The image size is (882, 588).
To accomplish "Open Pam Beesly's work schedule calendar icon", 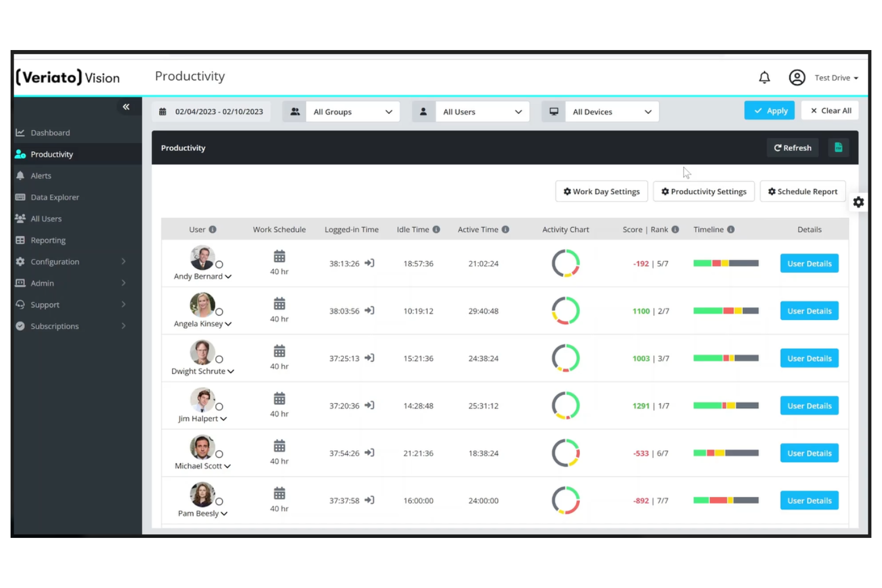I will coord(279,493).
